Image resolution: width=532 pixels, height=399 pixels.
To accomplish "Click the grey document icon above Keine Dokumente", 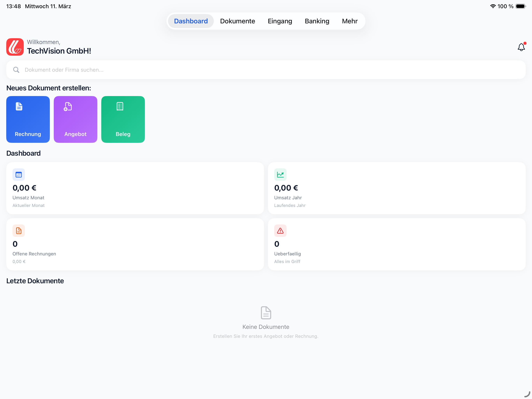I will click(x=266, y=313).
